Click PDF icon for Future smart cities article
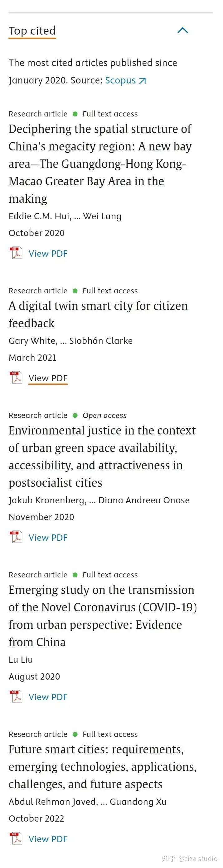Screen dimensions: 223x868 [16, 839]
